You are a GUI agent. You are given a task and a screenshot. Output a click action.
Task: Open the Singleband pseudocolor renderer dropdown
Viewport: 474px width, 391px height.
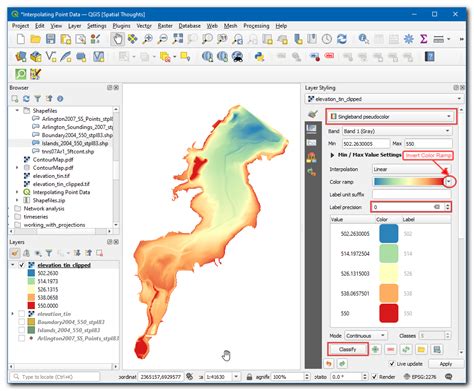[x=391, y=117]
